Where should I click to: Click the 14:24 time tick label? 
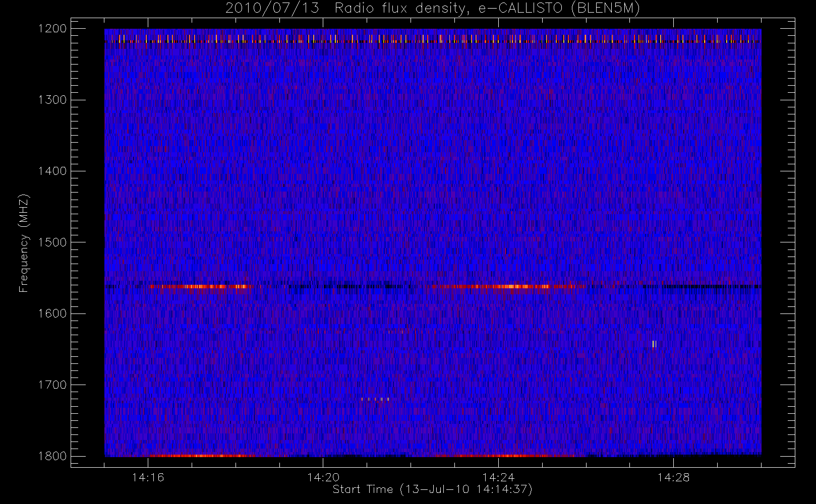498,477
